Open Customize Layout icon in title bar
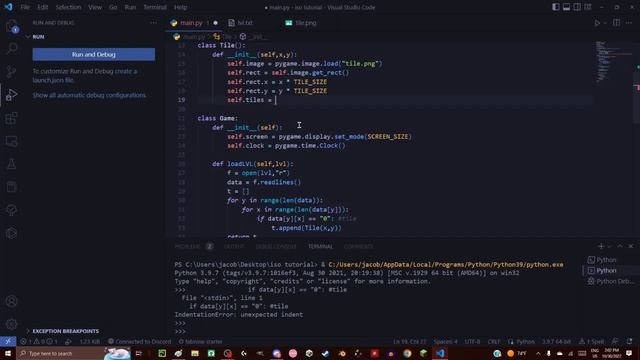640x360 pixels. point(587,7)
